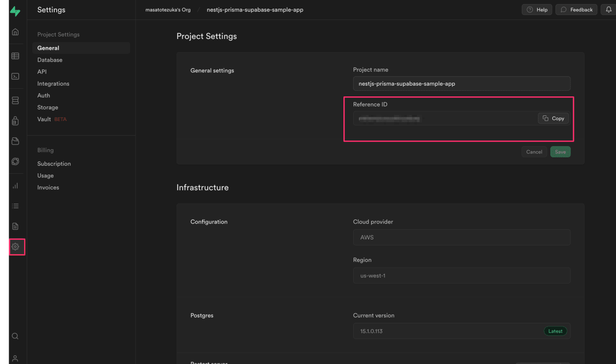Click the Region us-west-1 field
The width and height of the screenshot is (616, 364).
462,275
